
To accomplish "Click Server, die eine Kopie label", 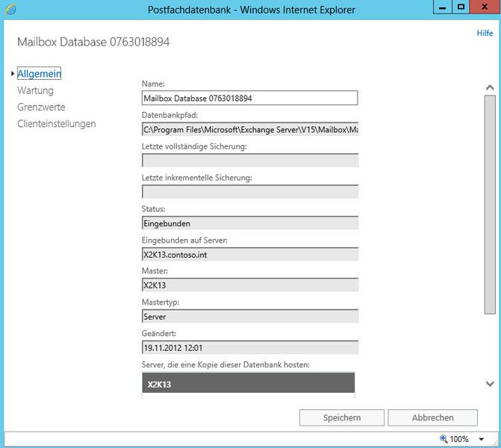I will click(225, 364).
